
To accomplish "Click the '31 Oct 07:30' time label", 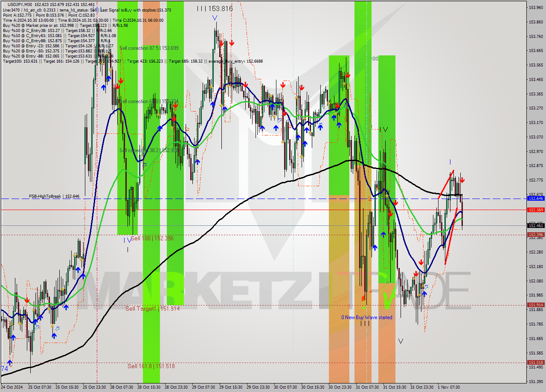I will [x=367, y=387].
